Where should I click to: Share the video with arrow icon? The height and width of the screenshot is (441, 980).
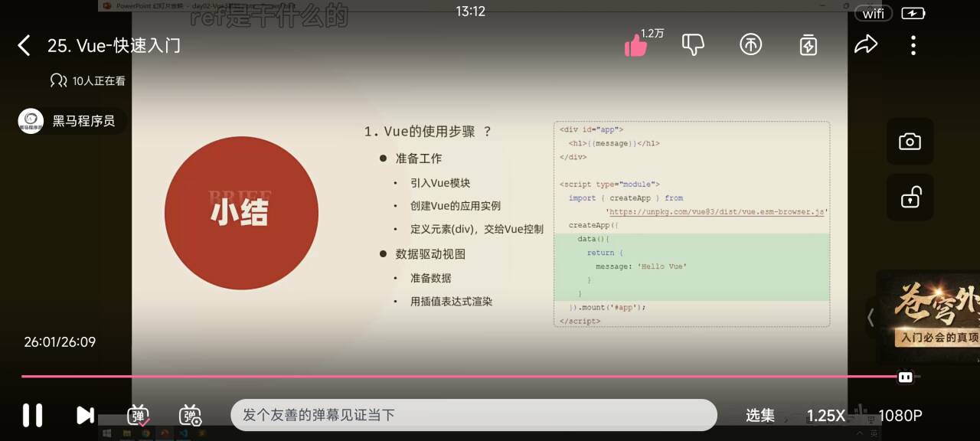coord(865,45)
